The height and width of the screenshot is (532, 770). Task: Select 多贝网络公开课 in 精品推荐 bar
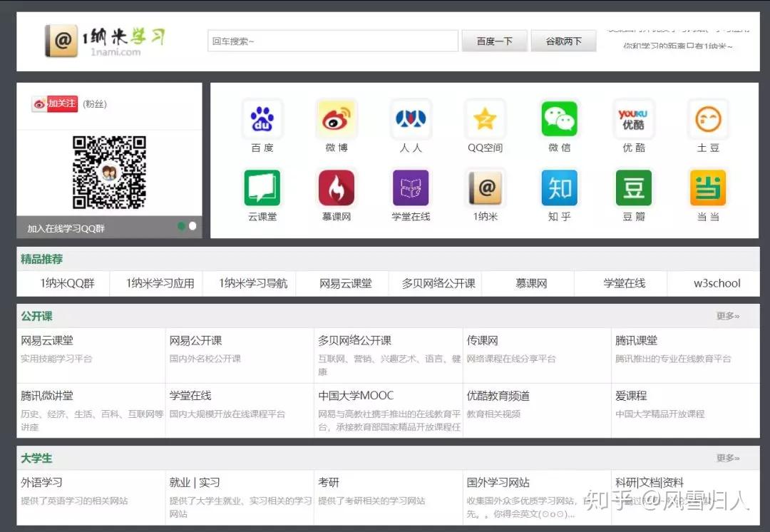[438, 283]
